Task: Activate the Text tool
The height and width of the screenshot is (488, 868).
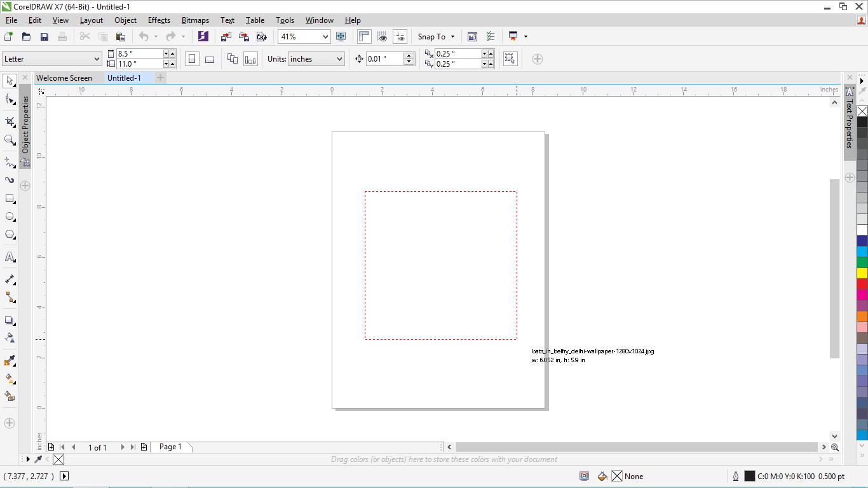Action: (x=10, y=257)
